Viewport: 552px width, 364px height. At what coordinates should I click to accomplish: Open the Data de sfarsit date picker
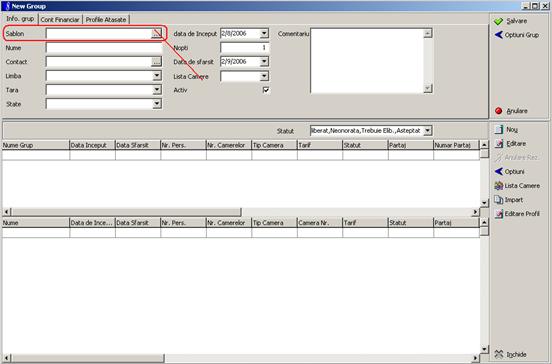pyautogui.click(x=264, y=62)
